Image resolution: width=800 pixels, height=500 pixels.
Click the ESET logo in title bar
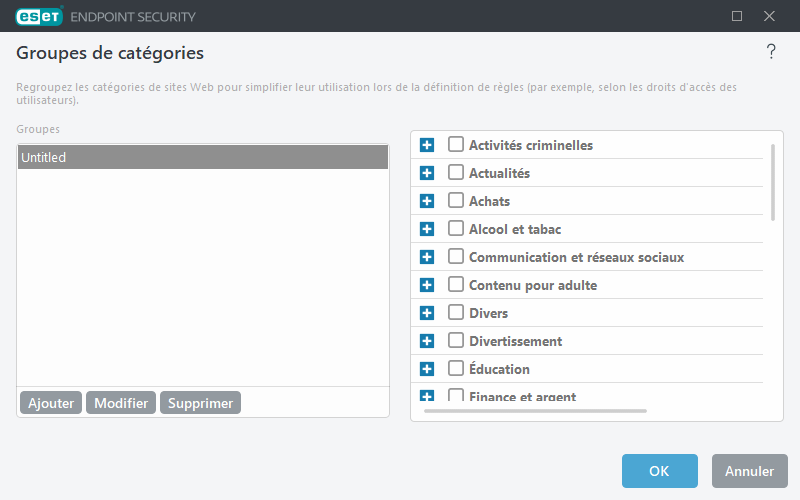(x=38, y=16)
